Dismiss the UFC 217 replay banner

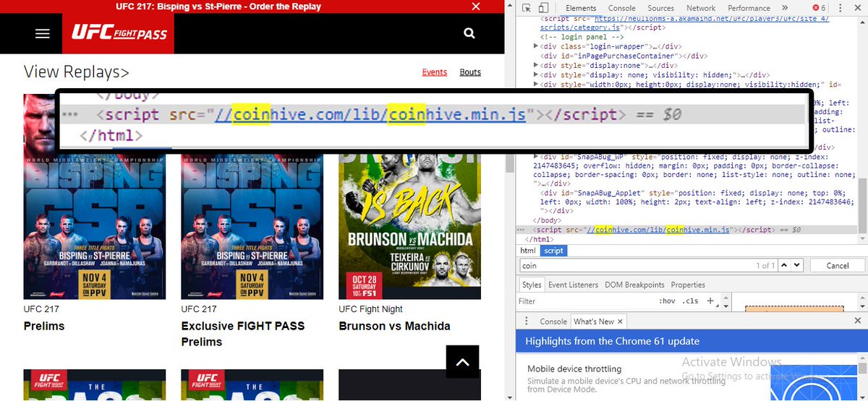(475, 7)
